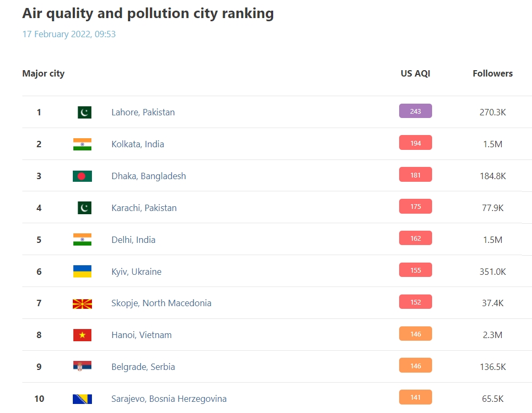The width and height of the screenshot is (532, 413).
Task: Click the Pakistan flag beside Lahore
Action: (85, 112)
